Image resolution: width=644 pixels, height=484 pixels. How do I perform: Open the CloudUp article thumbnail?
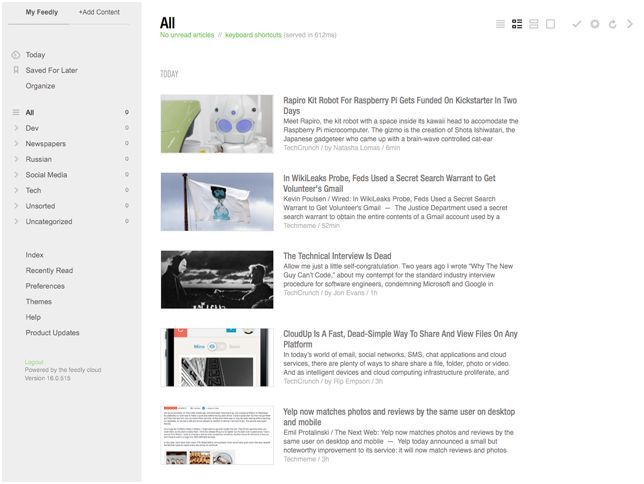click(x=217, y=357)
